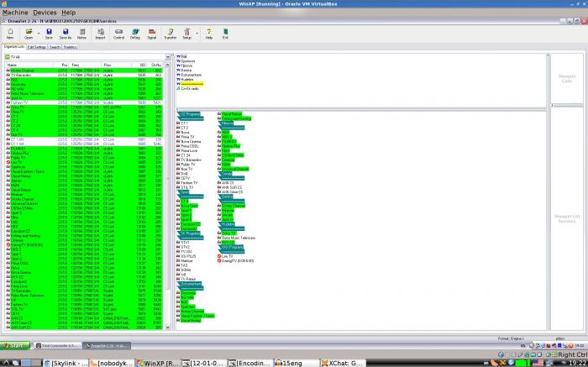Viewport: 588px width, 367px height.
Task: Open the TV All list dropdown
Action: [168, 57]
